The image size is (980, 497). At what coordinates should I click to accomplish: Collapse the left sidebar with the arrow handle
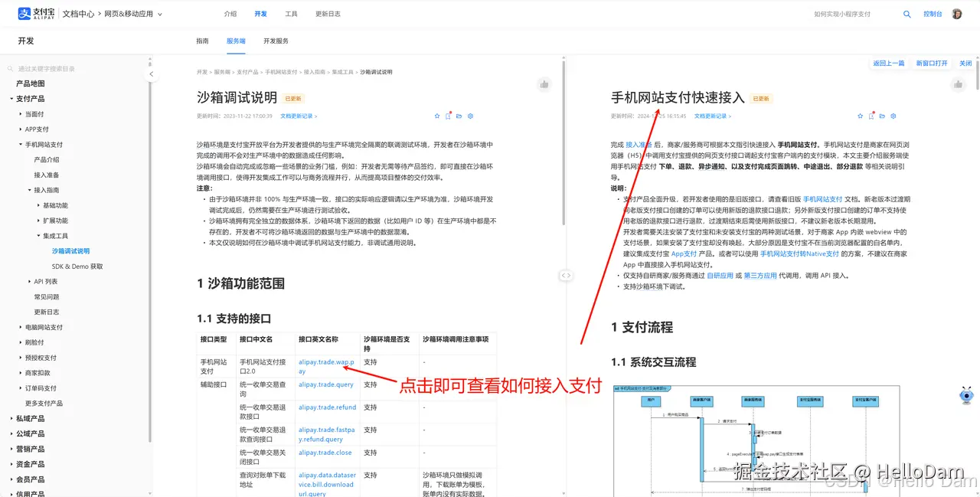click(x=151, y=74)
